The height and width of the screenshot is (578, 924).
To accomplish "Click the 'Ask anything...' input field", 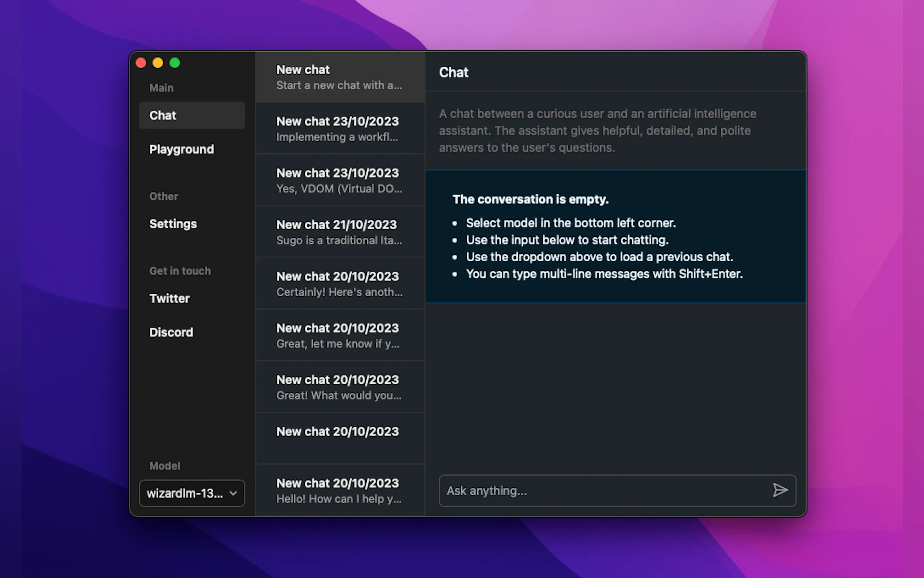I will click(x=604, y=490).
